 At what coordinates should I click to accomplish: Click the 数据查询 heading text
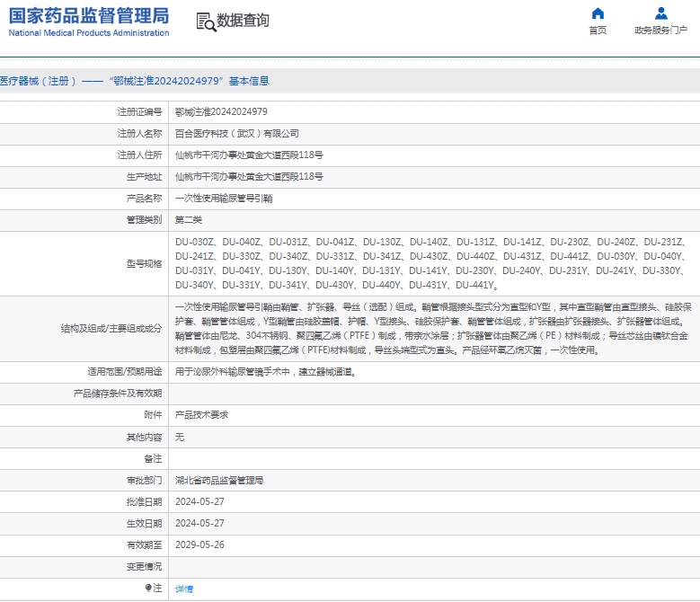[243, 21]
